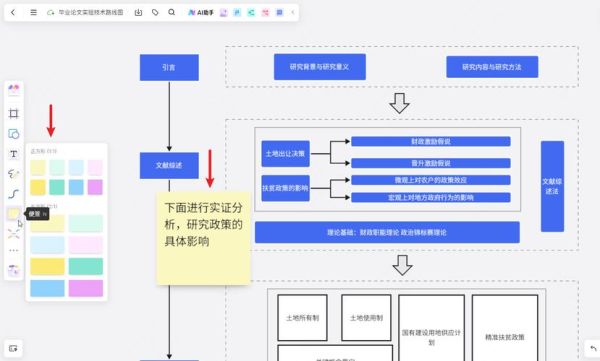Select the Mind map tool
Viewport: 600px width, 361px height.
coord(14,233)
